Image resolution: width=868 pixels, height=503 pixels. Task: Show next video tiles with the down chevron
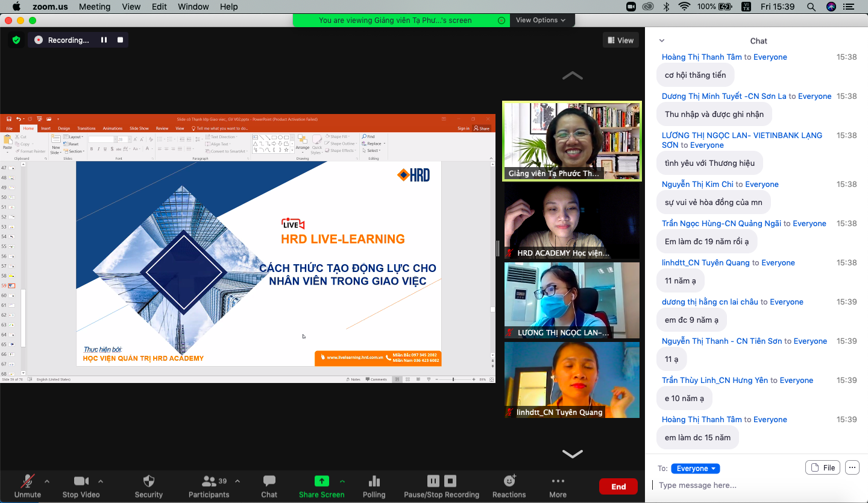tap(572, 454)
